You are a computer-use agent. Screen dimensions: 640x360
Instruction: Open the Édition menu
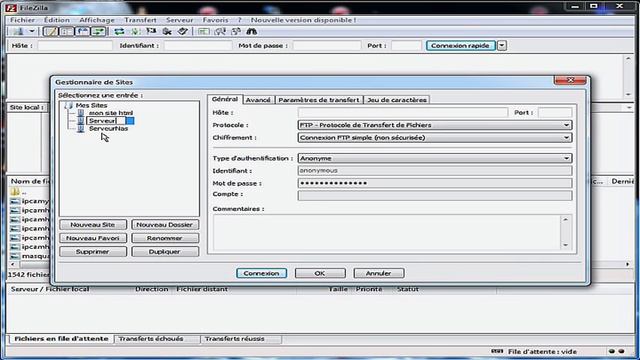click(x=57, y=20)
